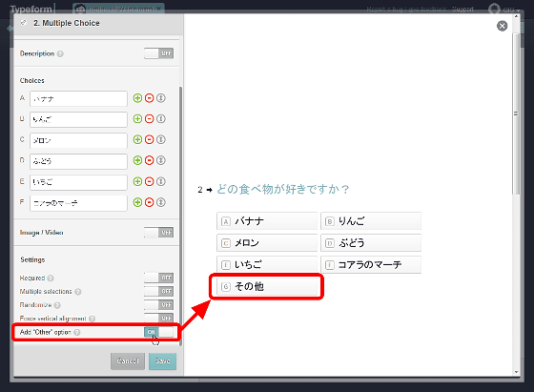The height and width of the screenshot is (392, 534).
Task: Toggle the Description switch
Action: tap(158, 53)
